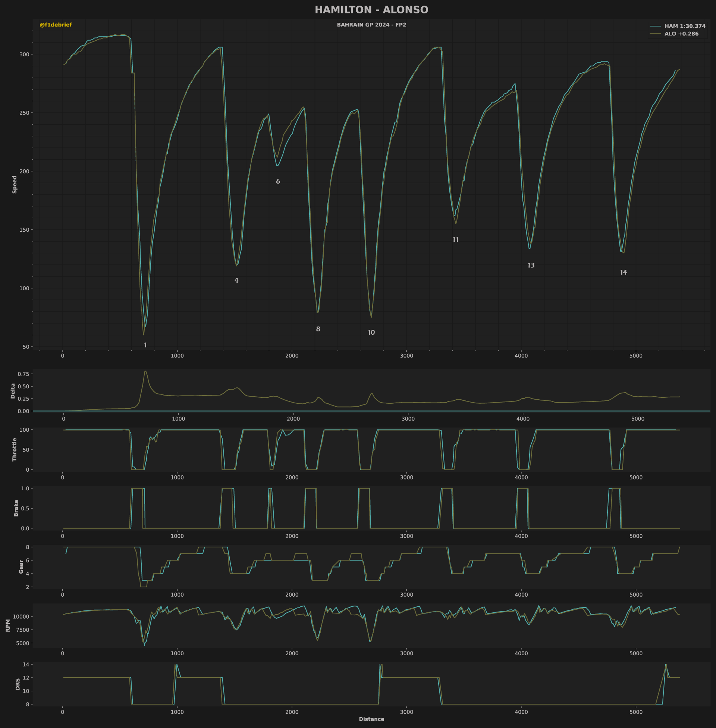Screen dimensions: 716x728
Task: Click the DRS axis label
Action: [18, 684]
